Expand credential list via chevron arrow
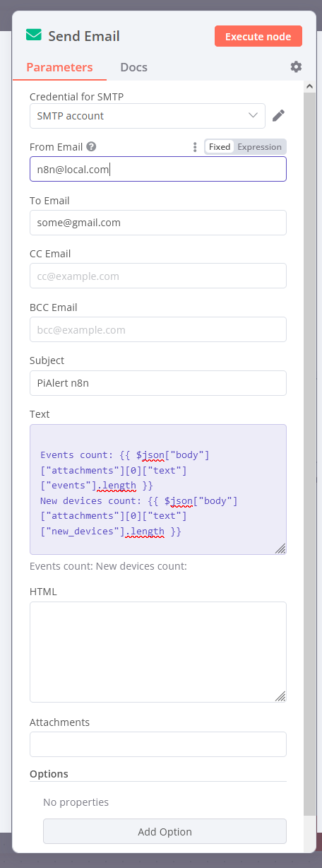This screenshot has width=322, height=868. pos(254,115)
